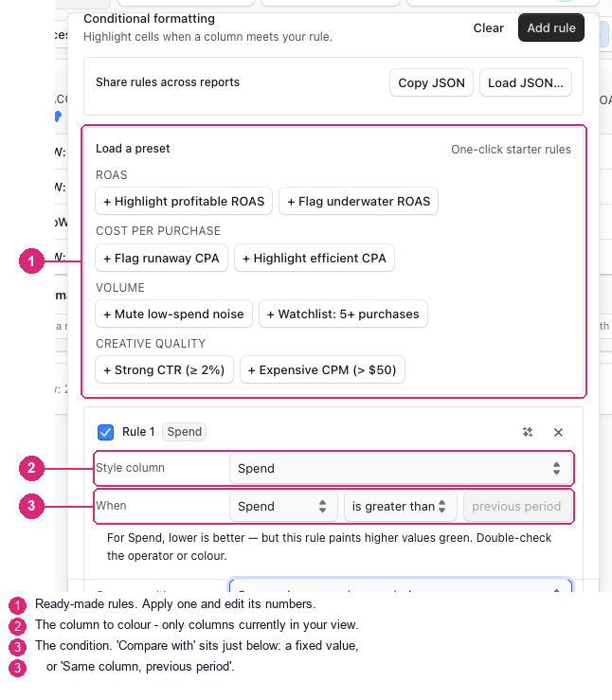Apply Highlight profitable ROAS preset
This screenshot has width=612, height=700.
(184, 202)
